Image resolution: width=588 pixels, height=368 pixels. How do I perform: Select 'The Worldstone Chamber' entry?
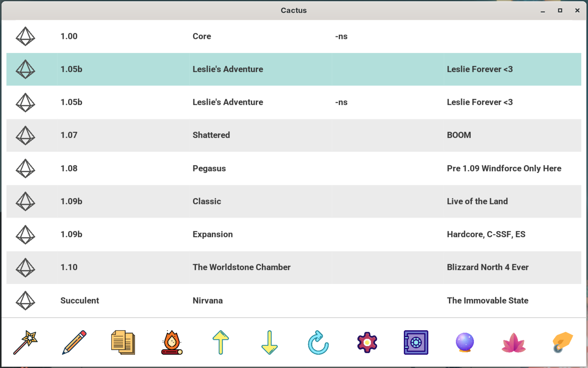pos(241,267)
